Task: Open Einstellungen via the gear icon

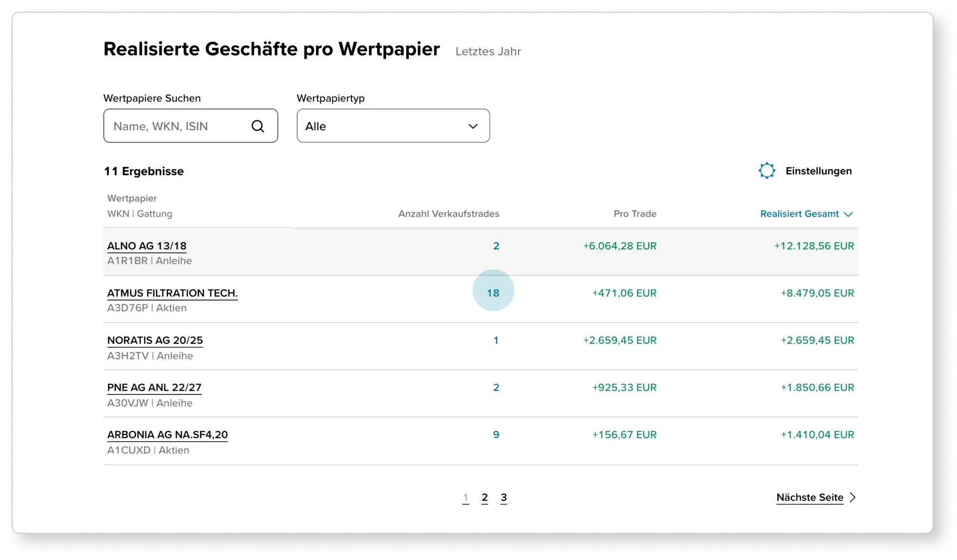Action: [x=767, y=171]
